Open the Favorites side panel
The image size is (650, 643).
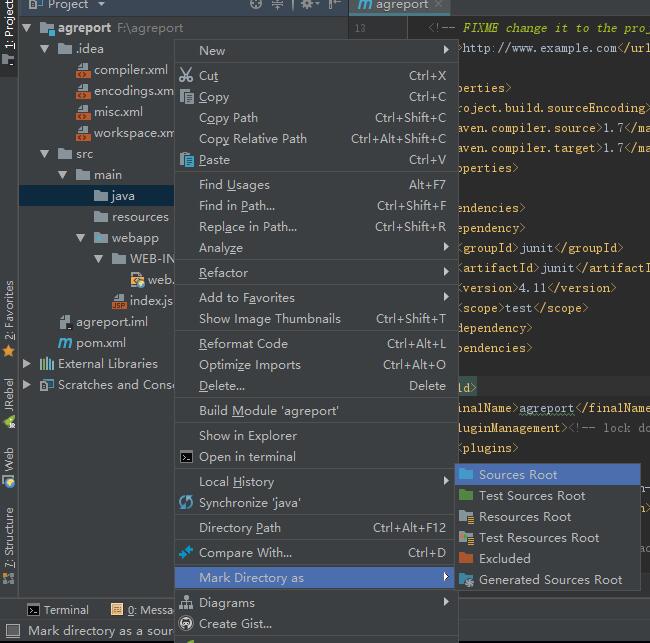coord(9,317)
